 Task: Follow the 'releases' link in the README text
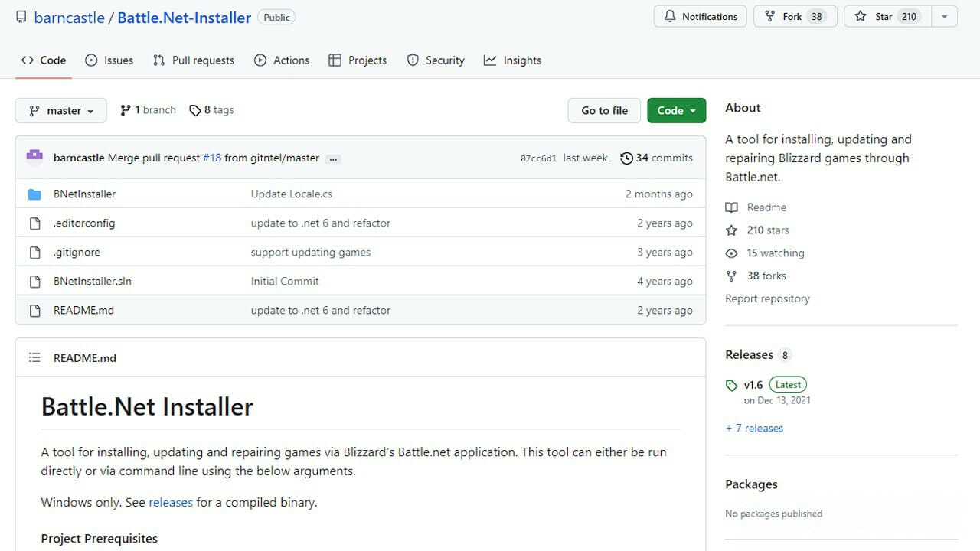(x=171, y=503)
